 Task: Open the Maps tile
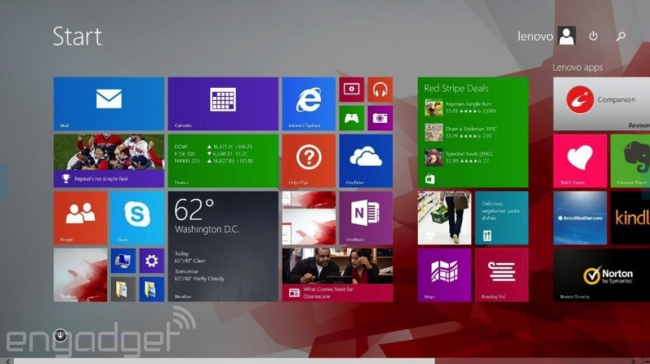(x=444, y=275)
